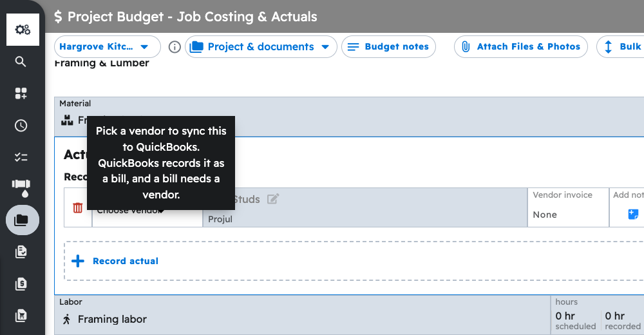Expand the Project & documents dropdown

pos(261,47)
